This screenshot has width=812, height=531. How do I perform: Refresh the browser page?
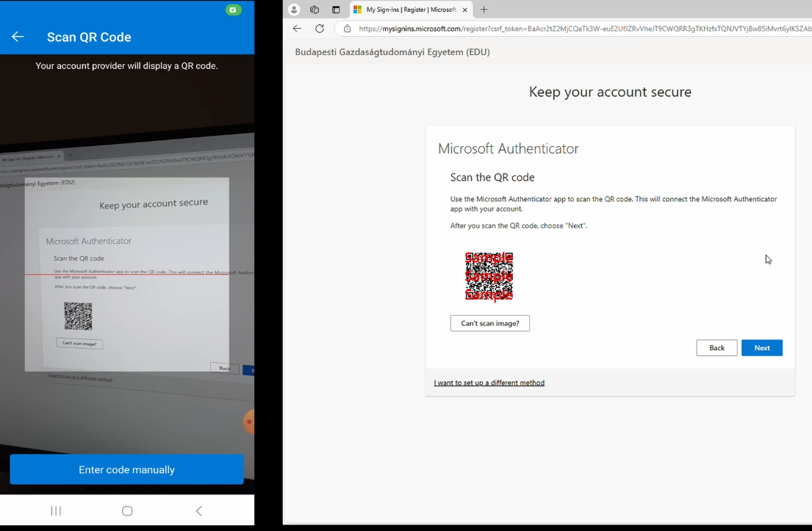click(x=320, y=29)
